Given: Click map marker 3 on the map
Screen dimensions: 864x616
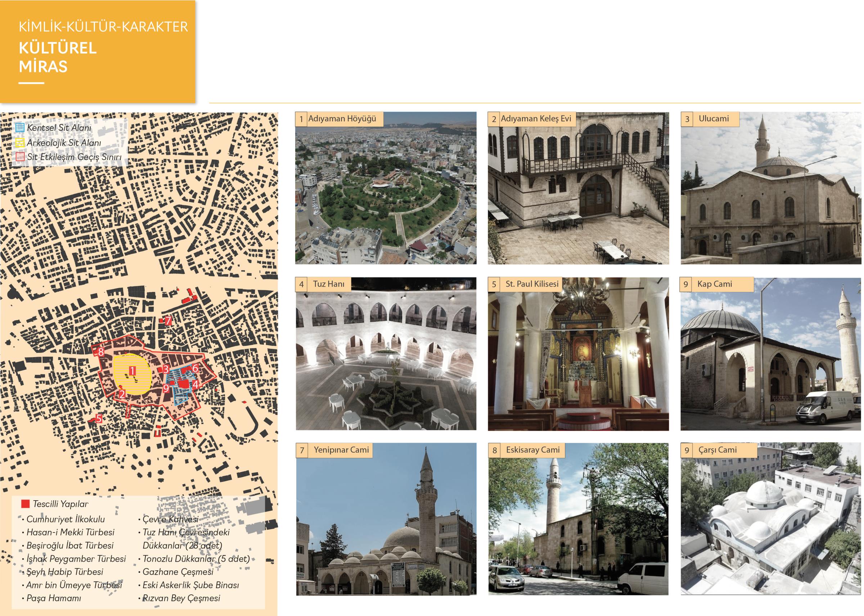Looking at the screenshot, I should (x=166, y=369).
